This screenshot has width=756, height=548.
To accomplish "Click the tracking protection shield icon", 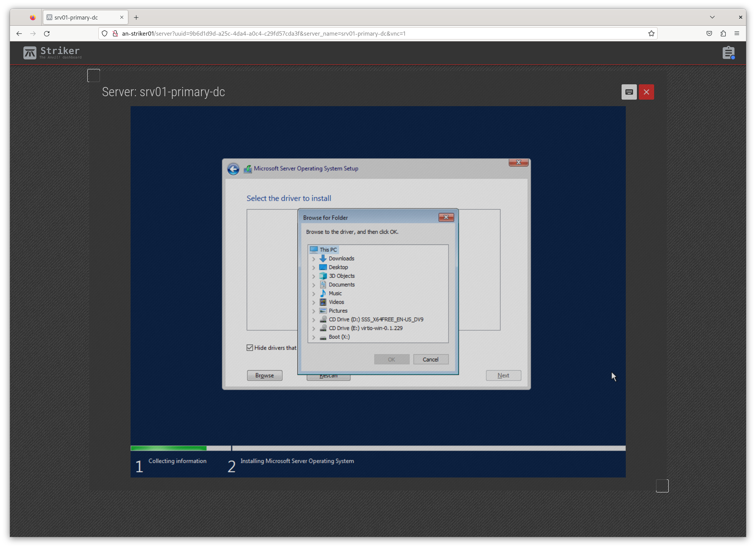I will click(105, 34).
